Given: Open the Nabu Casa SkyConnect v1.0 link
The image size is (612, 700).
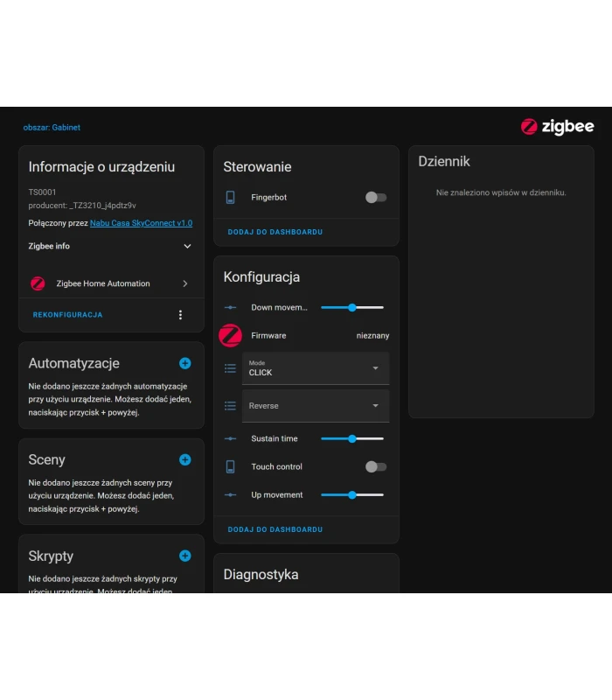Looking at the screenshot, I should (x=141, y=223).
